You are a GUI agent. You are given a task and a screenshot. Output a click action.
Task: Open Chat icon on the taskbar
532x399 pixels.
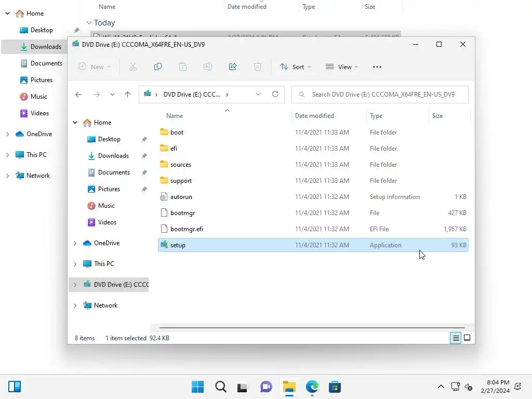coord(266,387)
